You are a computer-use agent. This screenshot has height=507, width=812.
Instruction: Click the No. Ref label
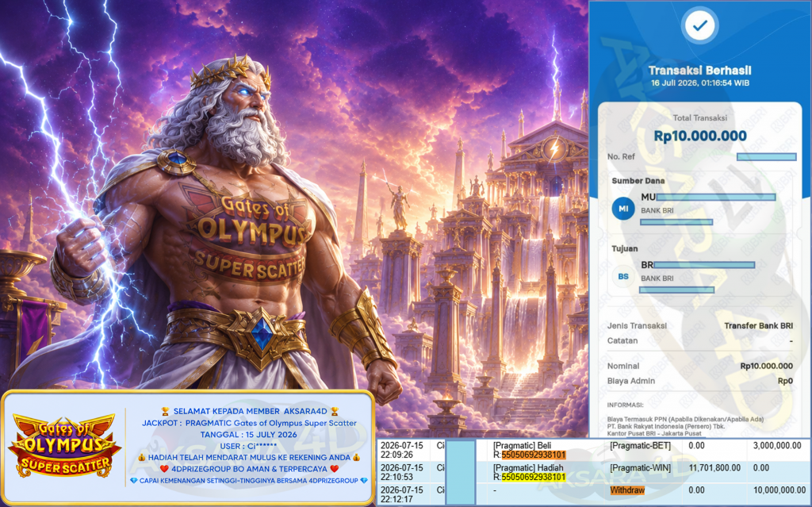pyautogui.click(x=621, y=156)
